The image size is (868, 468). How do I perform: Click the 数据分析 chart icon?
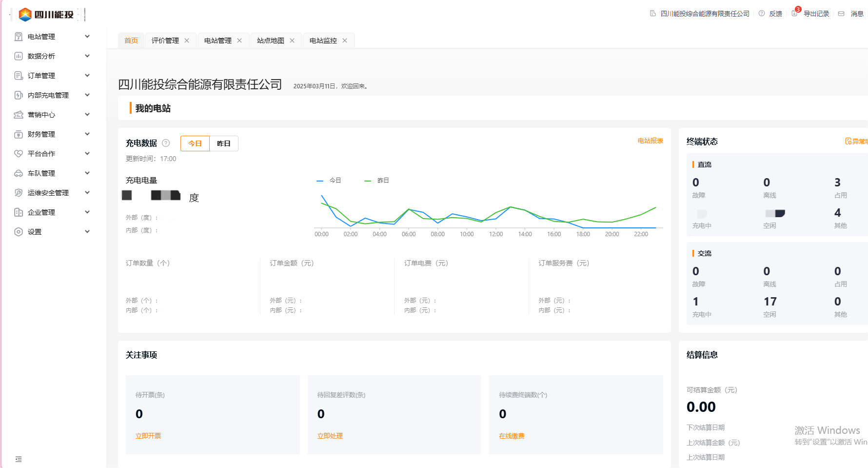(x=19, y=56)
